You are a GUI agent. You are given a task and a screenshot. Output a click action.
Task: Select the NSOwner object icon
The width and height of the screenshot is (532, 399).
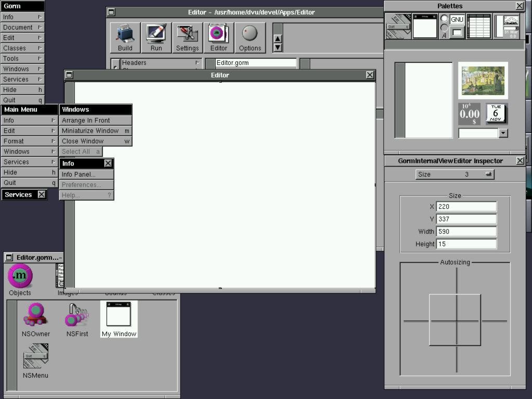click(x=36, y=319)
